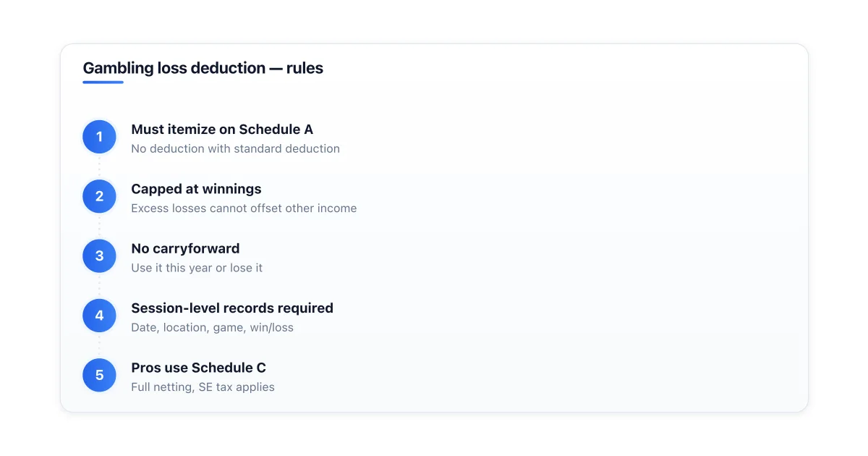Select 'Session-level records required' heading

[x=232, y=308]
